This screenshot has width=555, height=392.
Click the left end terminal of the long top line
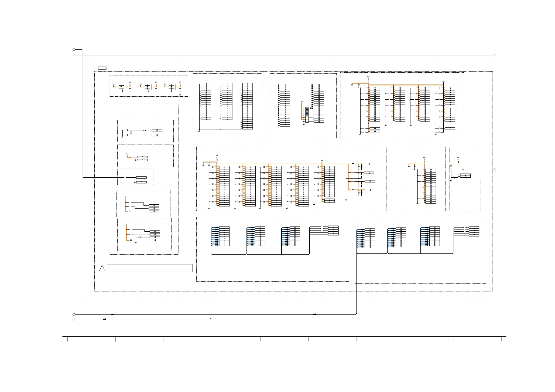tap(74, 55)
